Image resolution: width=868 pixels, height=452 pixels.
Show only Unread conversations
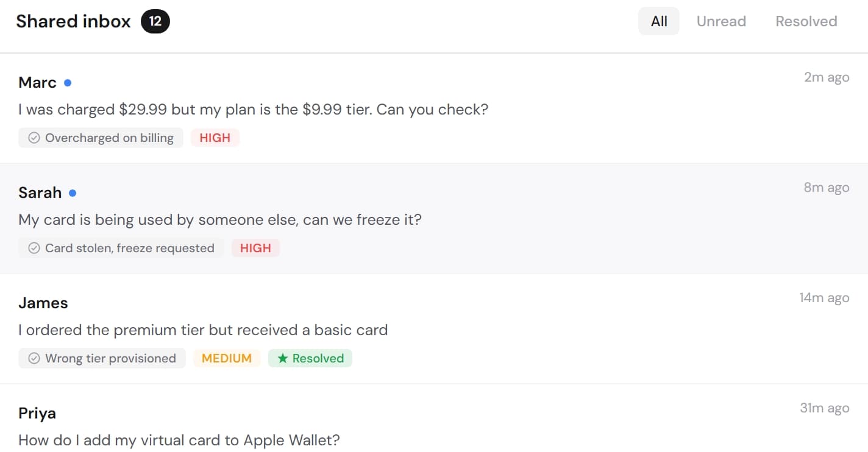(x=721, y=21)
